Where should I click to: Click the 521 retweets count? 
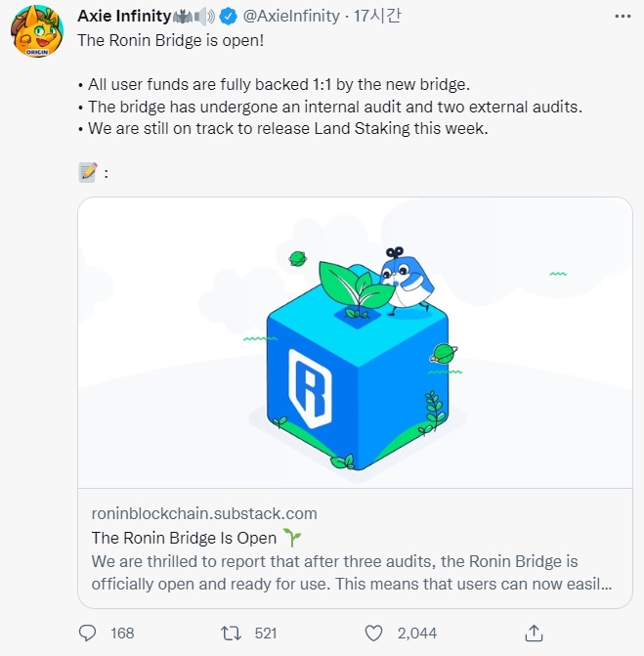tap(266, 633)
